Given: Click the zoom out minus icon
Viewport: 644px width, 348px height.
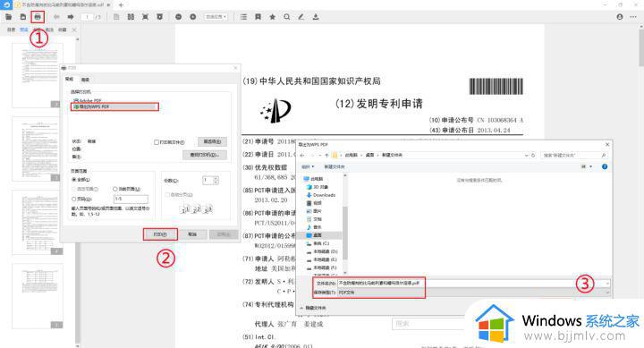Looking at the screenshot, I should click(x=178, y=17).
